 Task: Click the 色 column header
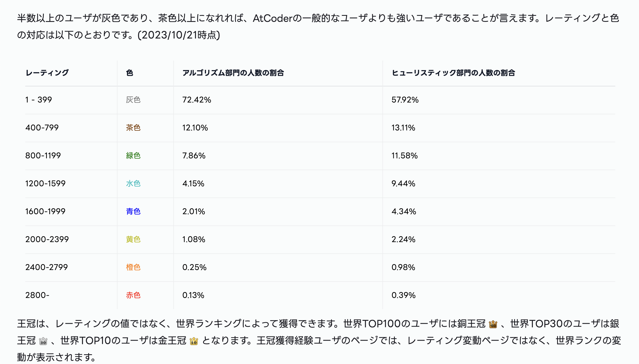coord(130,73)
